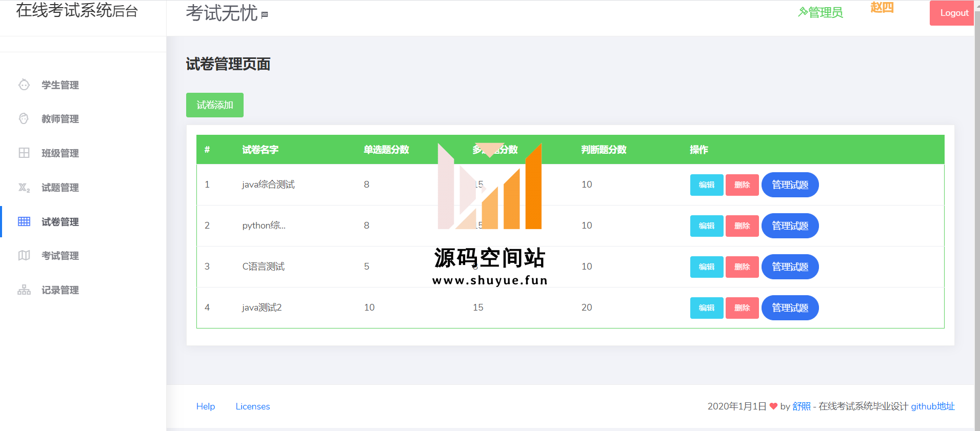980x431 pixels.
Task: Open the Licenses footer link
Action: point(252,406)
